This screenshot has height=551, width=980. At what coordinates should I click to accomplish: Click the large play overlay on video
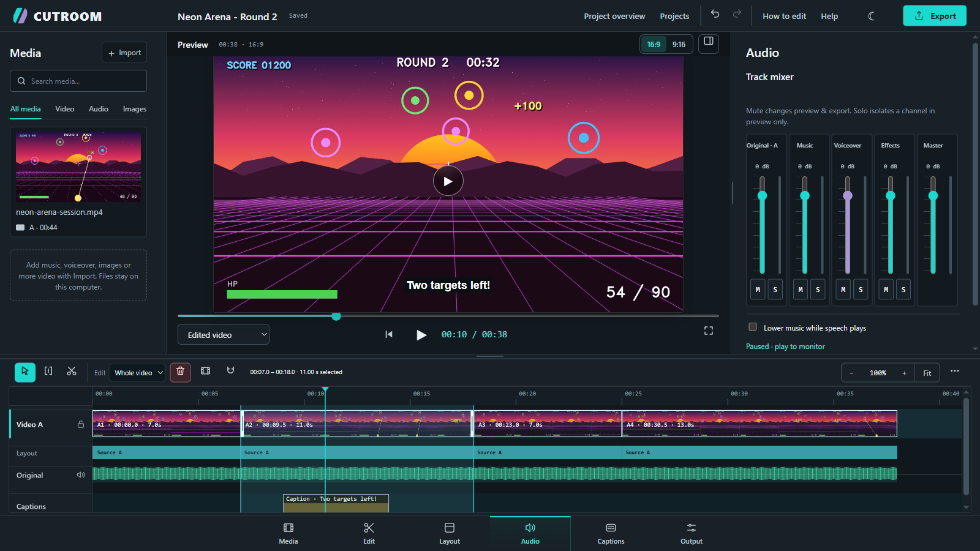point(448,181)
